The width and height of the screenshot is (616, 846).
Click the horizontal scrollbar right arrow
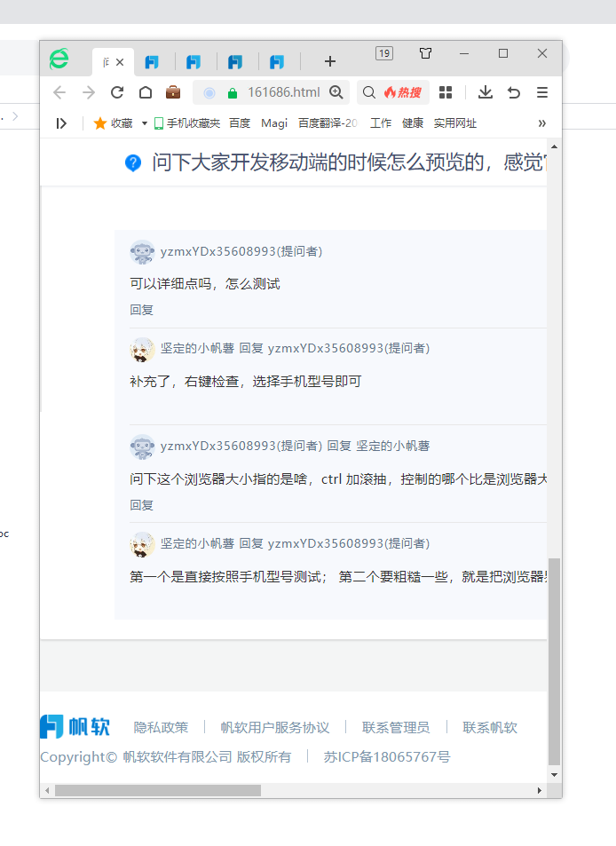pos(540,790)
